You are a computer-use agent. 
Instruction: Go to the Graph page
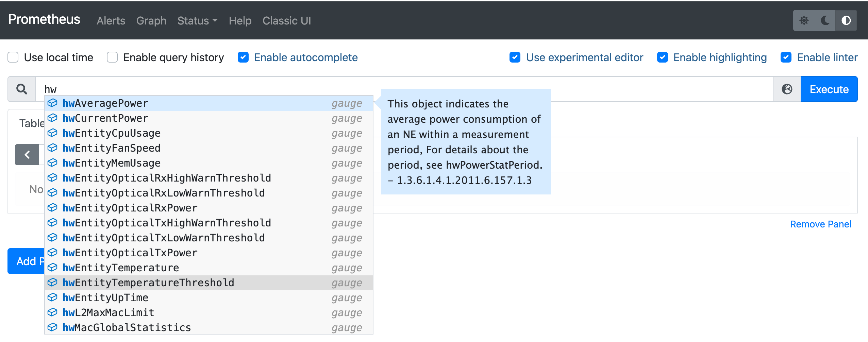tap(151, 21)
